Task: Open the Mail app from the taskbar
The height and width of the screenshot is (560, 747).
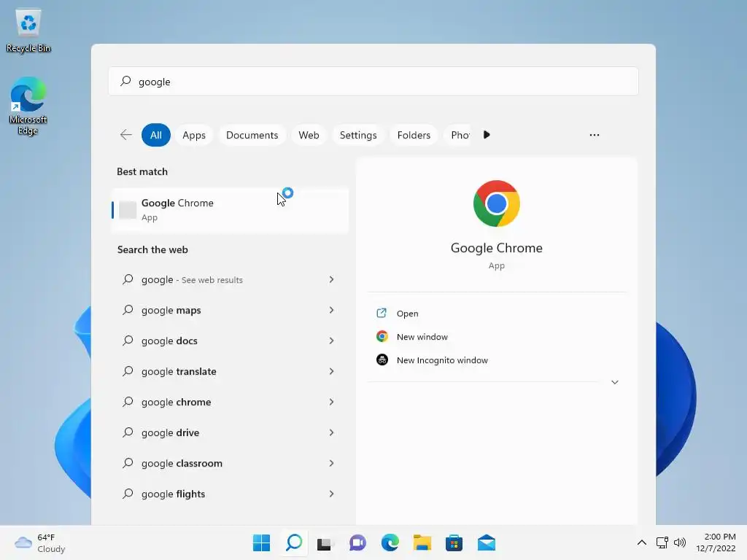Action: tap(487, 542)
